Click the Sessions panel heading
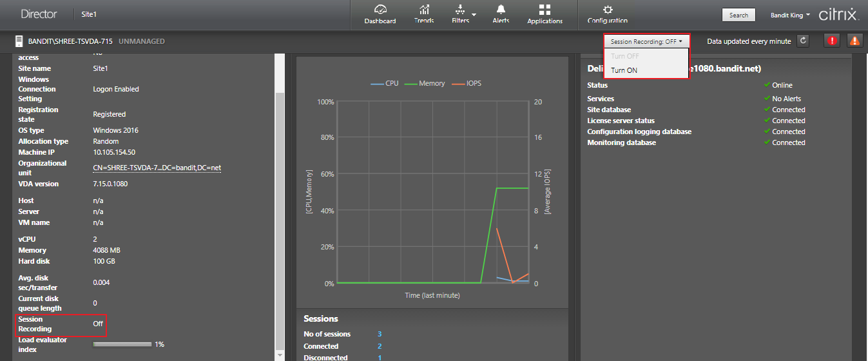 (x=320, y=318)
